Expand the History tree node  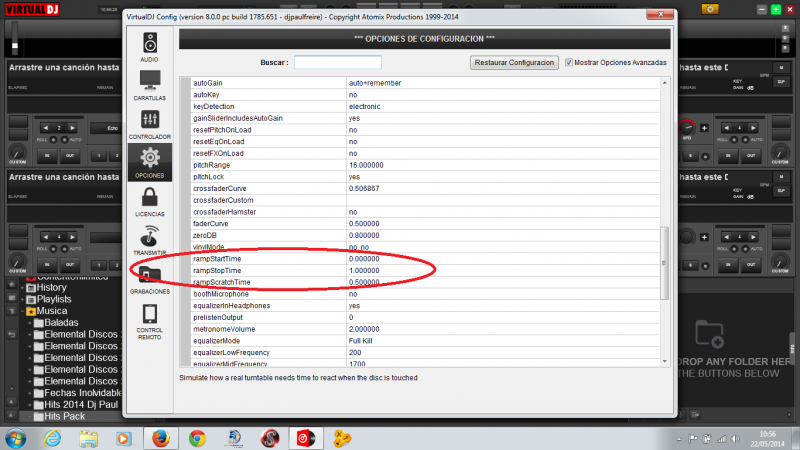pyautogui.click(x=22, y=288)
